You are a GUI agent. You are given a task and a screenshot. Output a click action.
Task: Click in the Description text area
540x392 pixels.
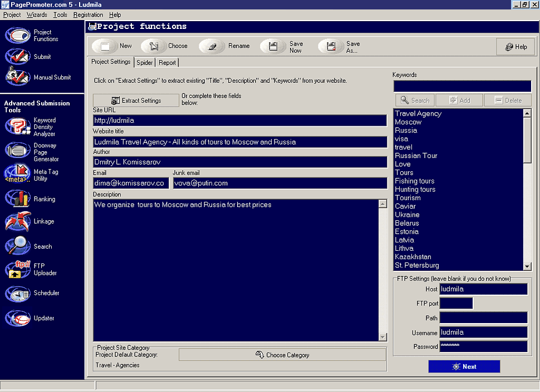(x=235, y=270)
